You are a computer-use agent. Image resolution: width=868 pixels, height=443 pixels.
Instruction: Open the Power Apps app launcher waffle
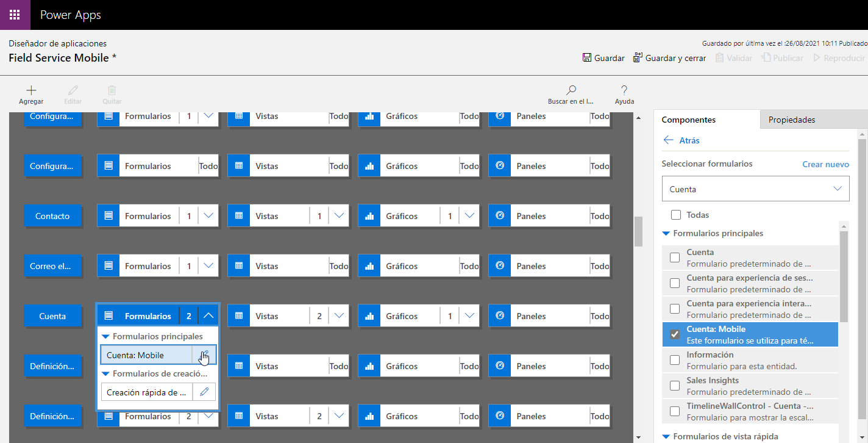(15, 15)
